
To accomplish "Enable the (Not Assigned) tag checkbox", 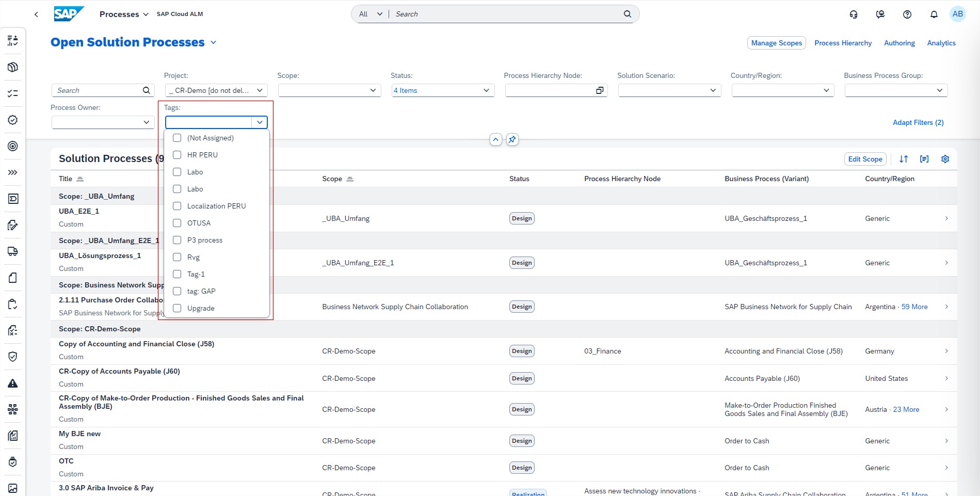I will coord(177,138).
